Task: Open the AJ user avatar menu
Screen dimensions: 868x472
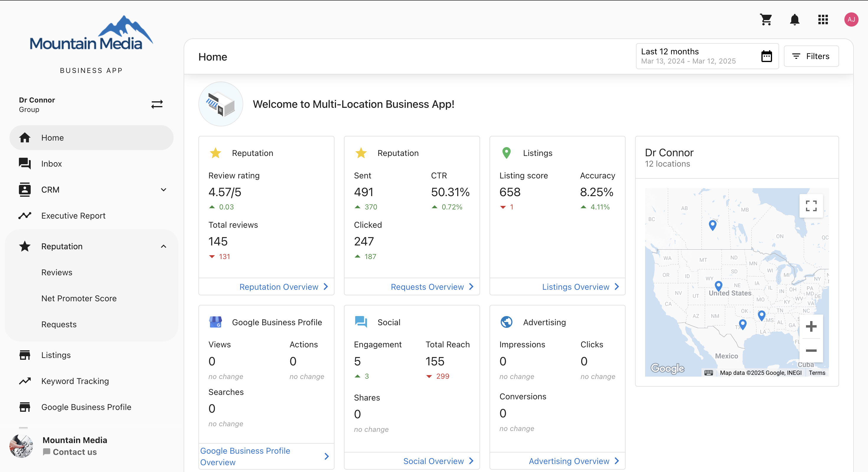Action: [851, 19]
